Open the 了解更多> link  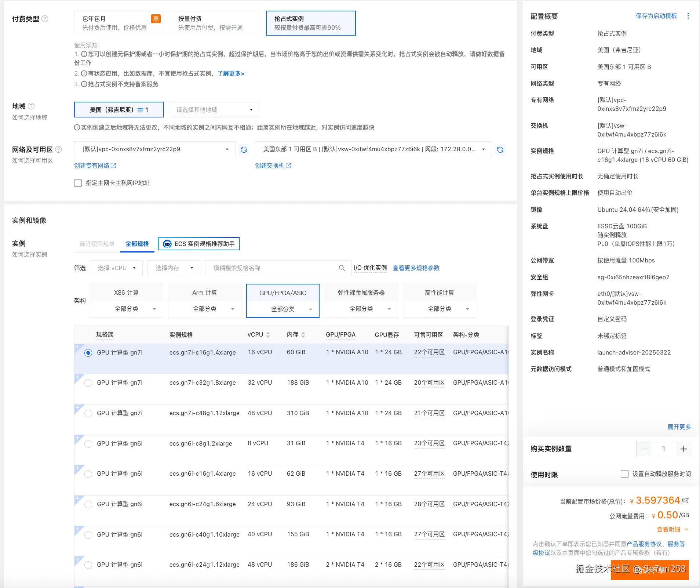231,73
